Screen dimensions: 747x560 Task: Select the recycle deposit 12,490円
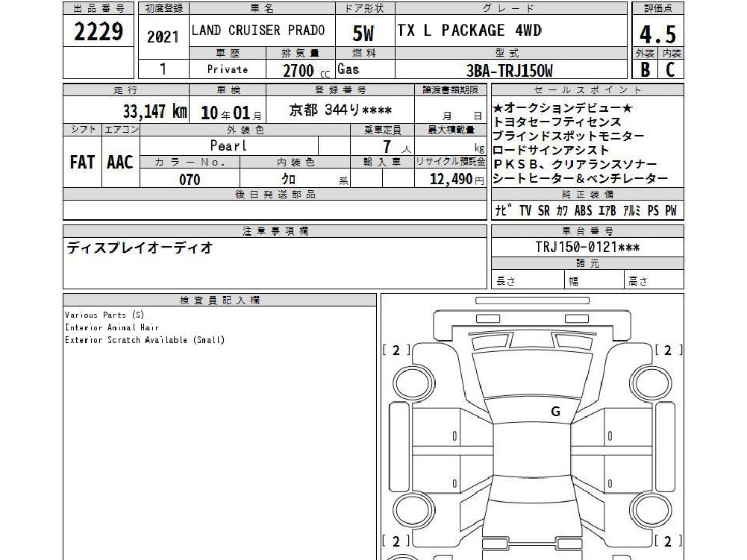(x=457, y=179)
